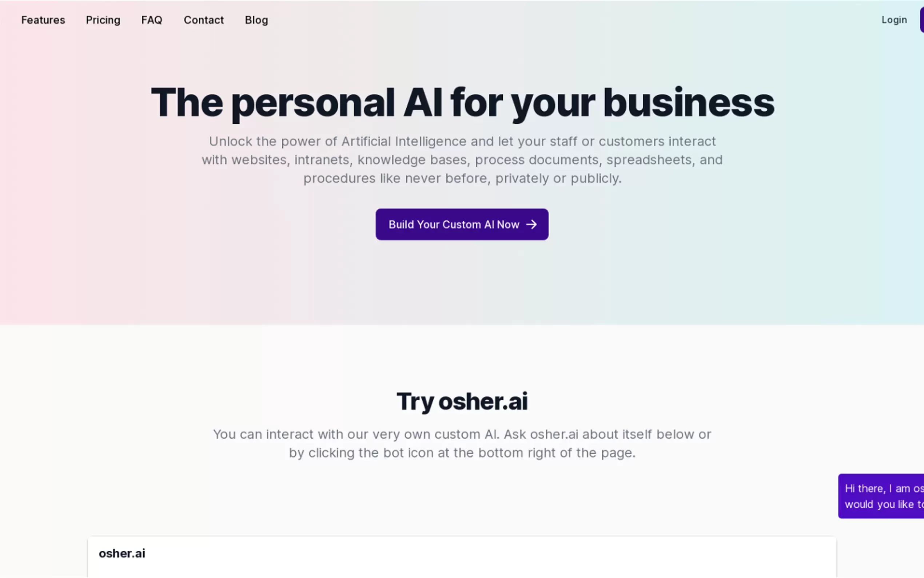Click the Login link
The width and height of the screenshot is (924, 578).
894,20
